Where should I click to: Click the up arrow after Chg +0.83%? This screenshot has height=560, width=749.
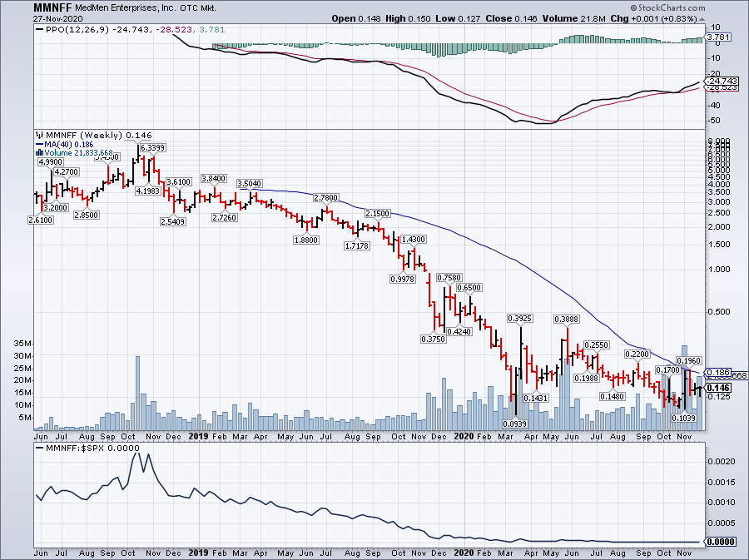pyautogui.click(x=702, y=19)
